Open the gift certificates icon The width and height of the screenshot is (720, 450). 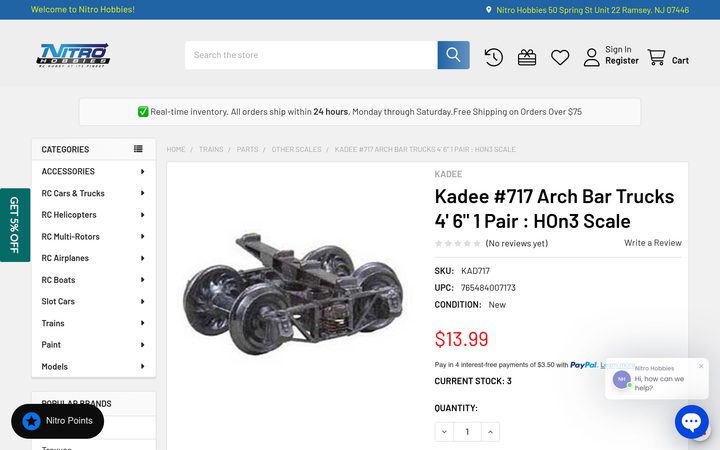pyautogui.click(x=527, y=57)
